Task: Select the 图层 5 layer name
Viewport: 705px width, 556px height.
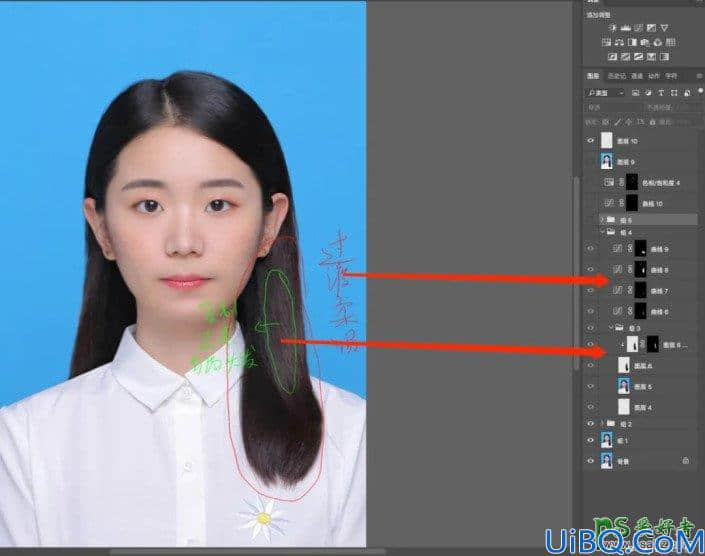Action: tap(643, 387)
